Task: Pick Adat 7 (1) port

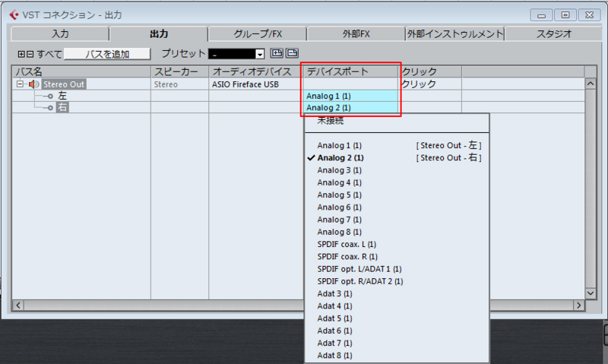Action: pos(397,343)
